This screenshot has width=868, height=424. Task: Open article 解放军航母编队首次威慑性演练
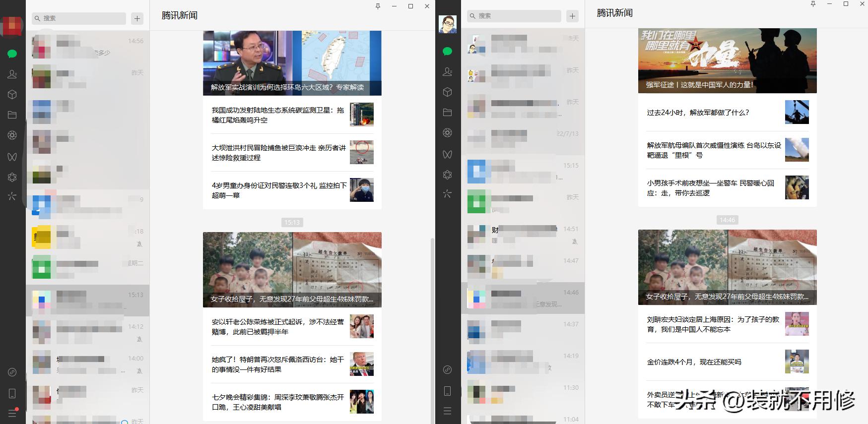coord(728,150)
